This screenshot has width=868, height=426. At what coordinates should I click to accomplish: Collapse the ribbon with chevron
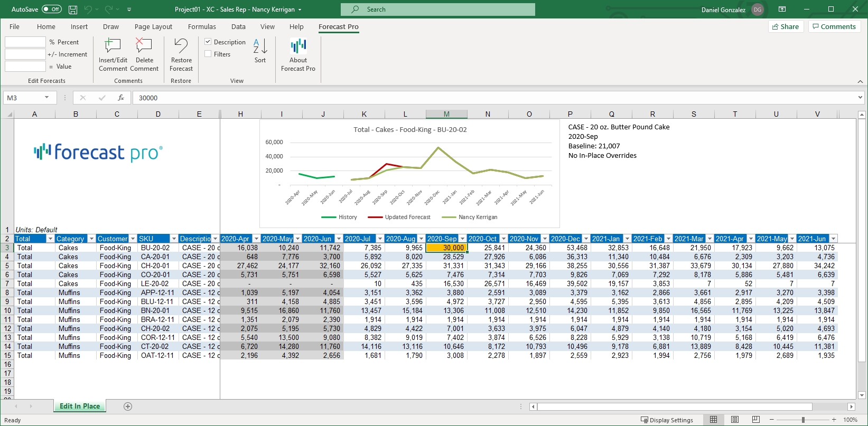[860, 81]
